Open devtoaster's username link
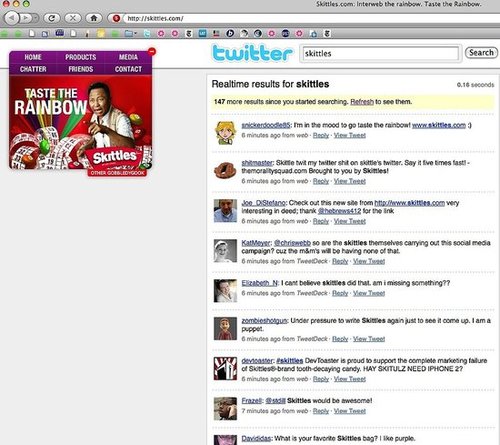The width and height of the screenshot is (500, 445). [257, 361]
